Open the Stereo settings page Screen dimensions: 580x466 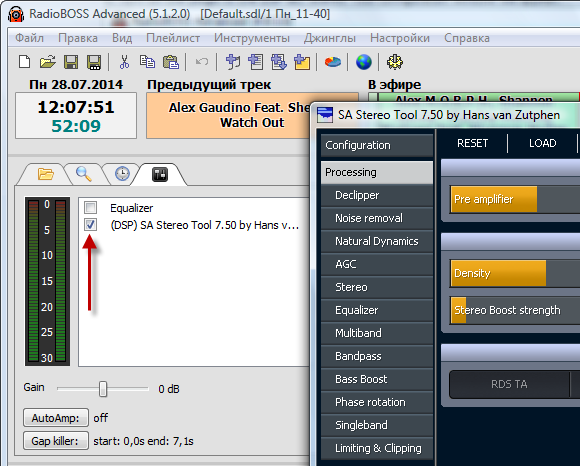[x=377, y=287]
